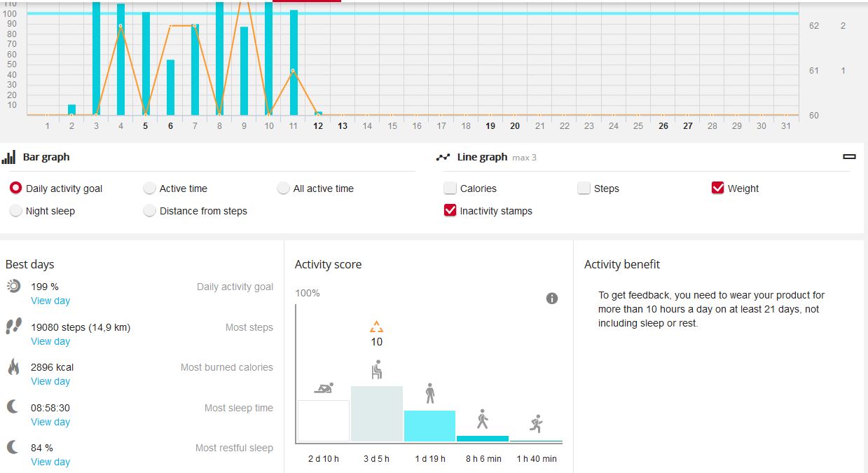Screen dimensions: 868x473
Task: Select the Night sleep radio button
Action: coord(15,211)
